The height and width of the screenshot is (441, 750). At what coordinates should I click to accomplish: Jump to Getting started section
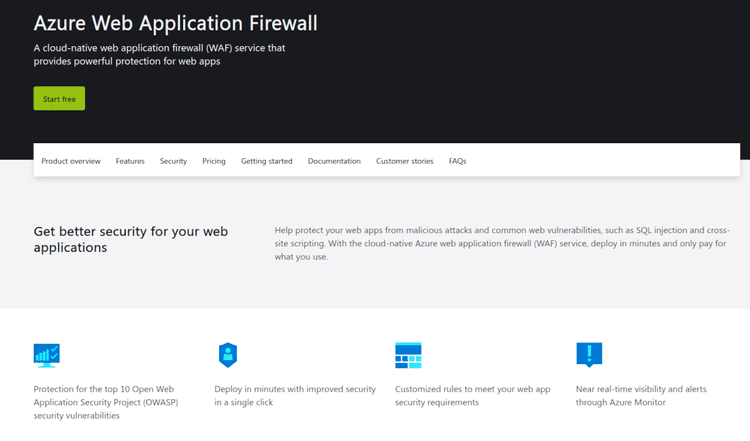(266, 161)
